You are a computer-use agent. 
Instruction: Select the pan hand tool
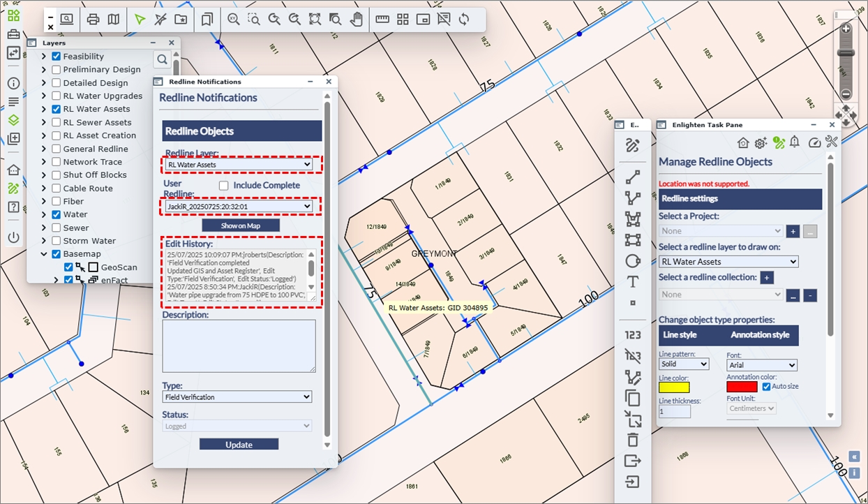point(357,20)
